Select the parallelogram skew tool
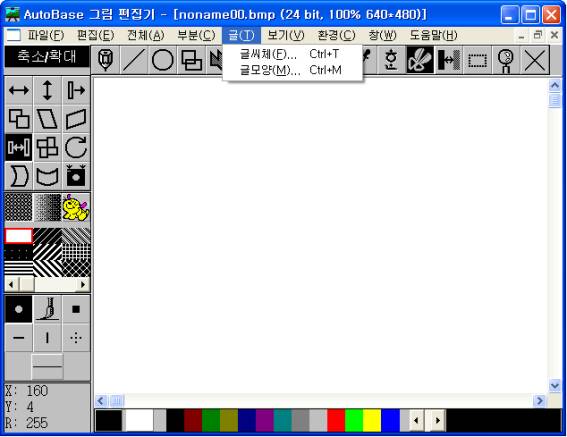The image size is (567, 437). (x=47, y=119)
